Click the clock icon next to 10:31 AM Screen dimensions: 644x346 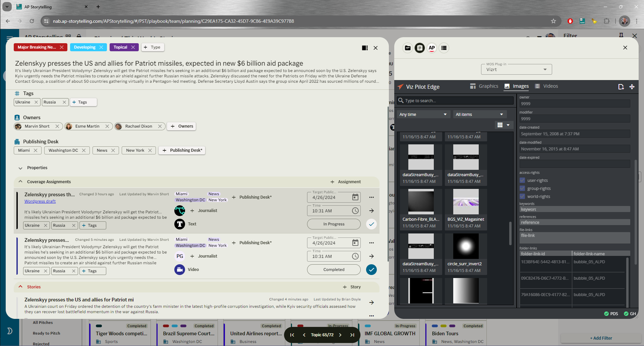coord(355,210)
